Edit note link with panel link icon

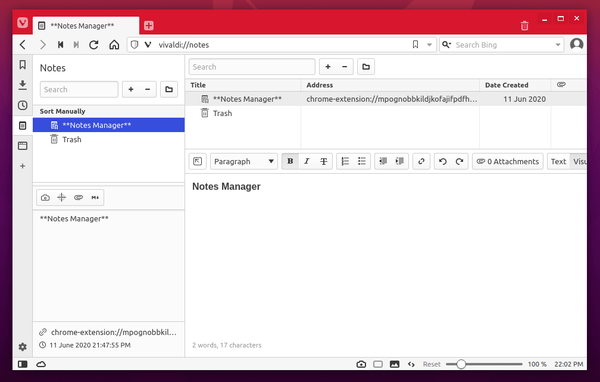point(78,198)
